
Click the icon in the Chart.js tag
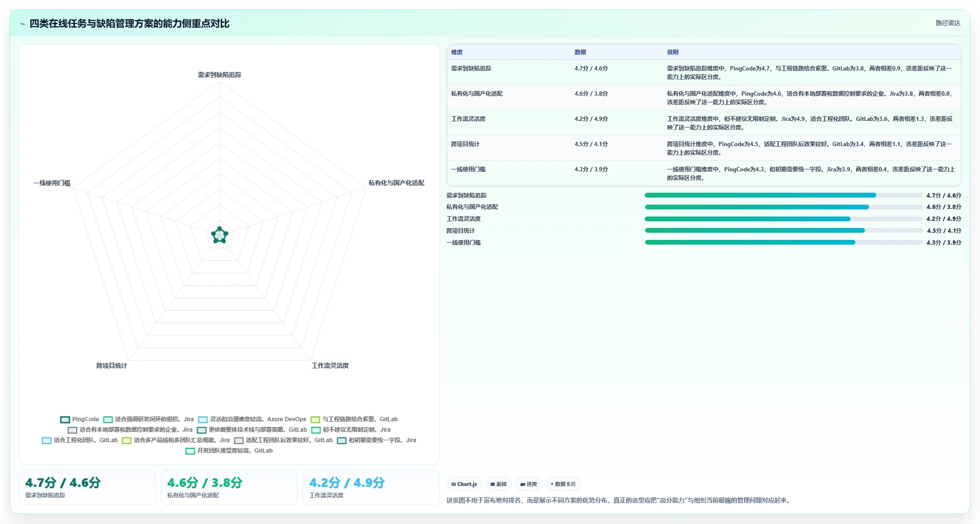pos(454,484)
